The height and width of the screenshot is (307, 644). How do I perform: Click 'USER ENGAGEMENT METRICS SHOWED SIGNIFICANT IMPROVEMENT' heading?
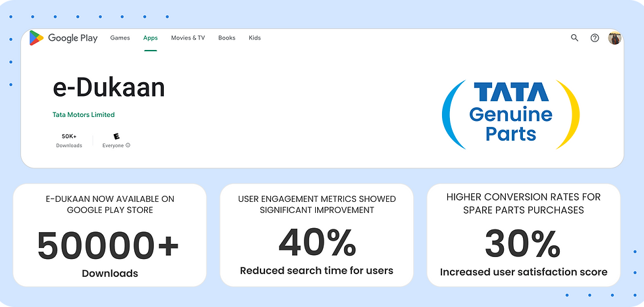(x=316, y=204)
